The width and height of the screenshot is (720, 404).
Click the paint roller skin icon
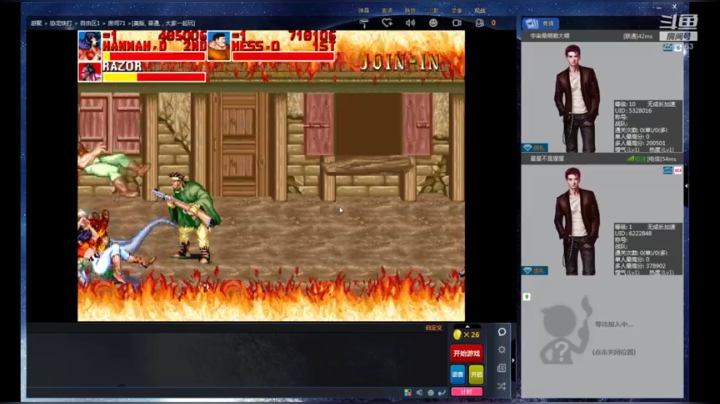[364, 23]
